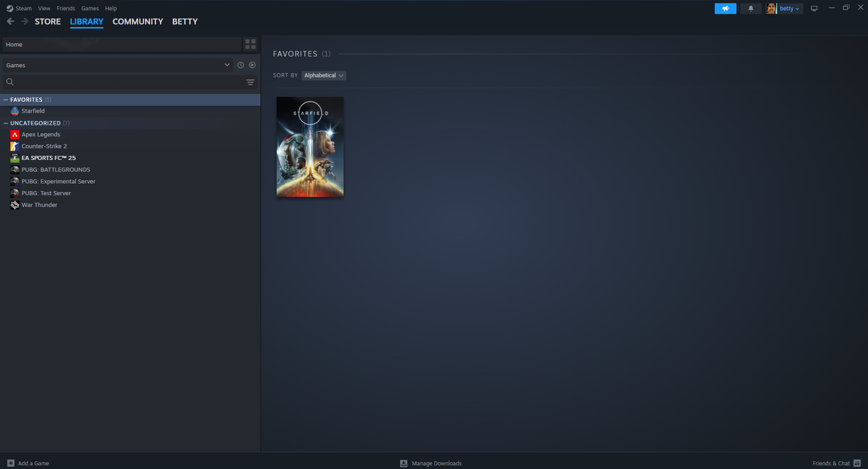Enter Big Picture mode via monitor icon
This screenshot has width=868, height=469.
[814, 8]
